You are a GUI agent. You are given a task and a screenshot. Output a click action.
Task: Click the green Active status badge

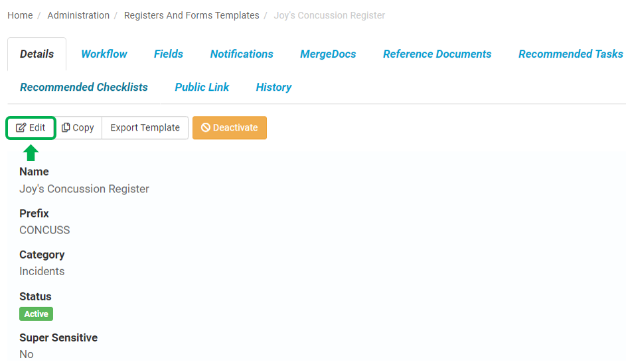point(36,314)
